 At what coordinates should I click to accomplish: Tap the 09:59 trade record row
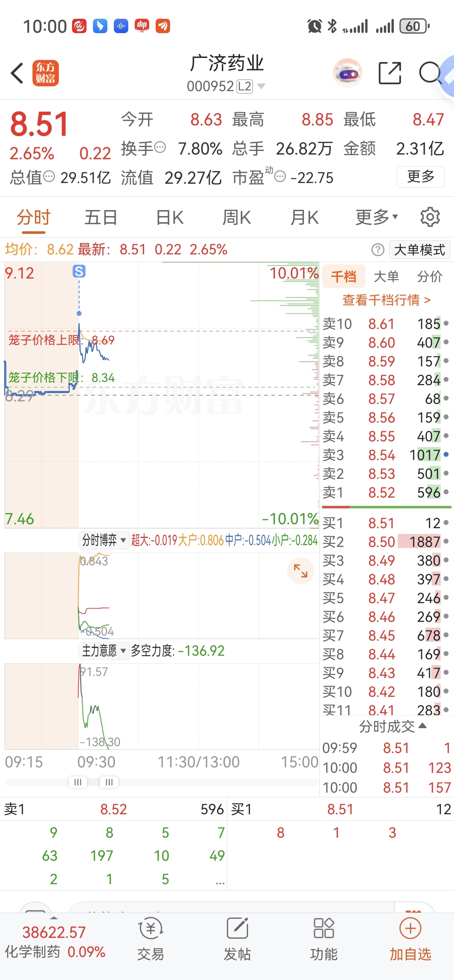click(x=386, y=748)
